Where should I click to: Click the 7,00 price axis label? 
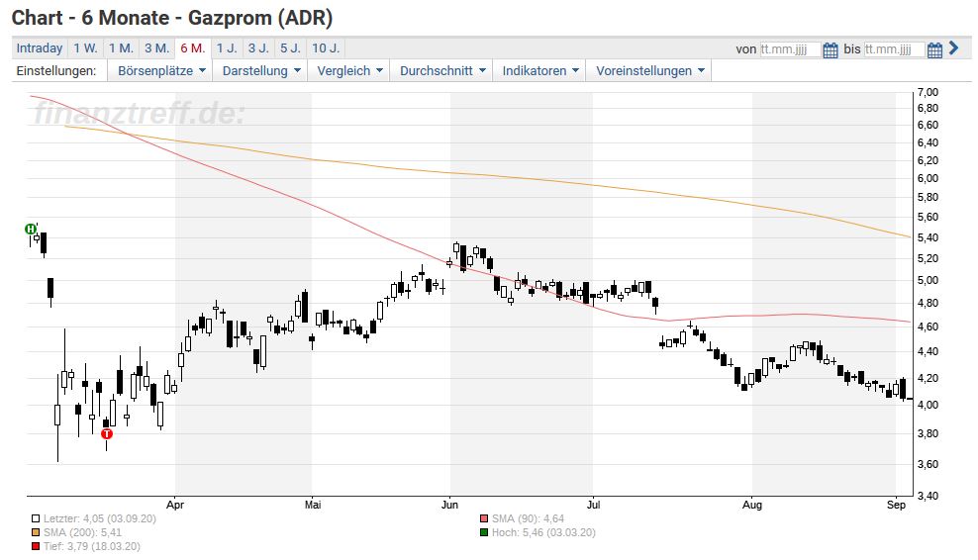(x=929, y=92)
